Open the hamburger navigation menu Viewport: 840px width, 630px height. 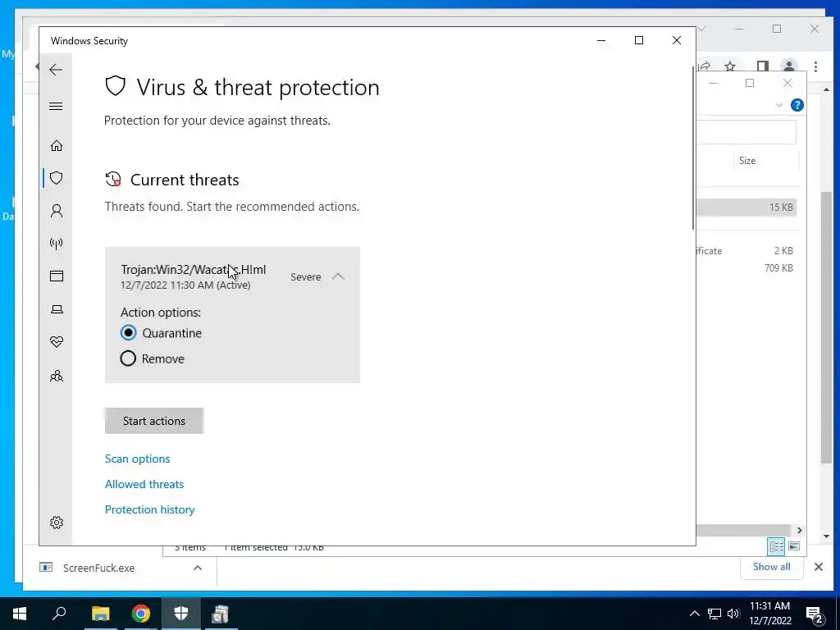(x=56, y=106)
